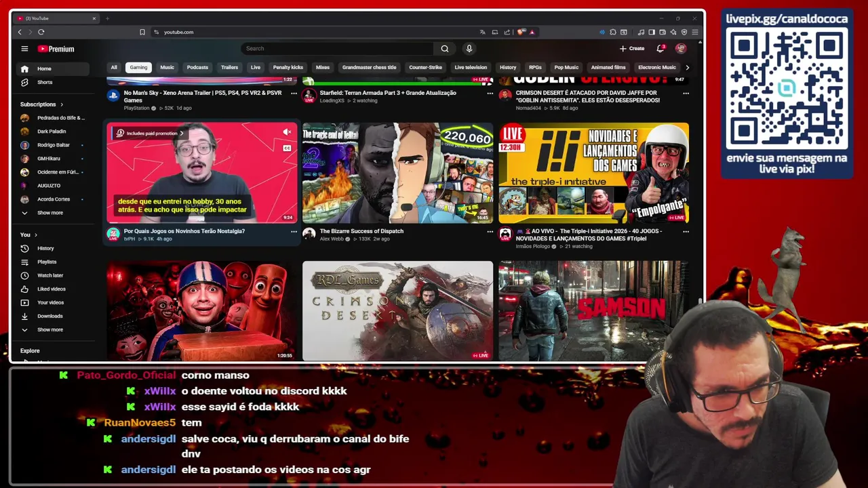Image resolution: width=868 pixels, height=488 pixels.
Task: Open options menu for the Starfield video
Action: pyautogui.click(x=490, y=94)
